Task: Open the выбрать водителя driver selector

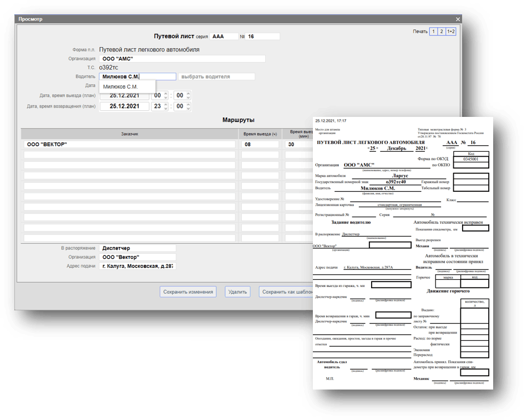Action: pyautogui.click(x=216, y=76)
